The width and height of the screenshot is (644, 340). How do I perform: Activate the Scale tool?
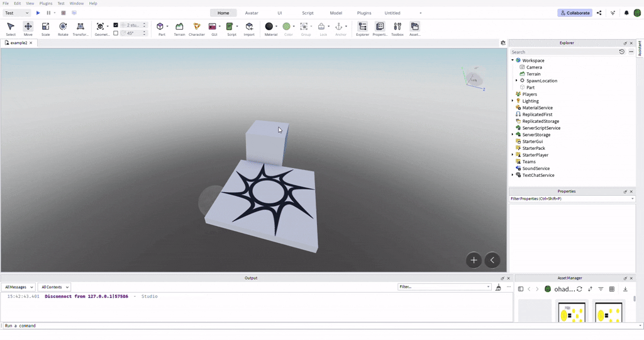tap(45, 28)
